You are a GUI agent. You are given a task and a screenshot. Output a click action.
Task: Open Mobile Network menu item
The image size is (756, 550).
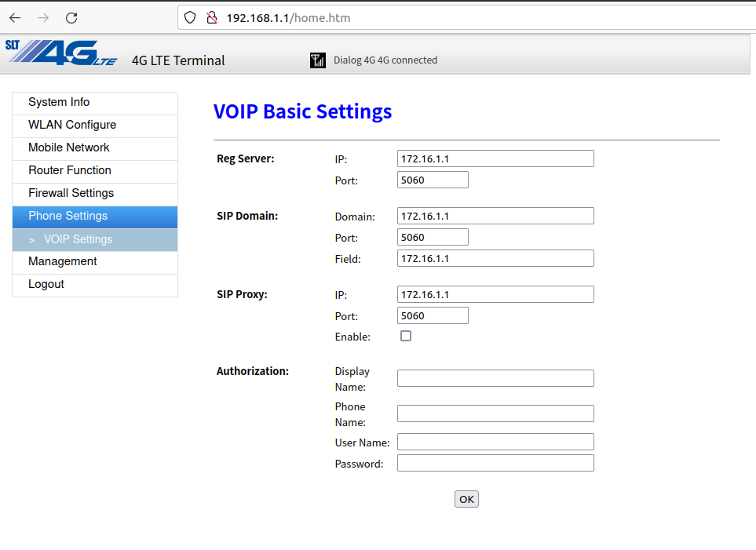click(x=95, y=148)
